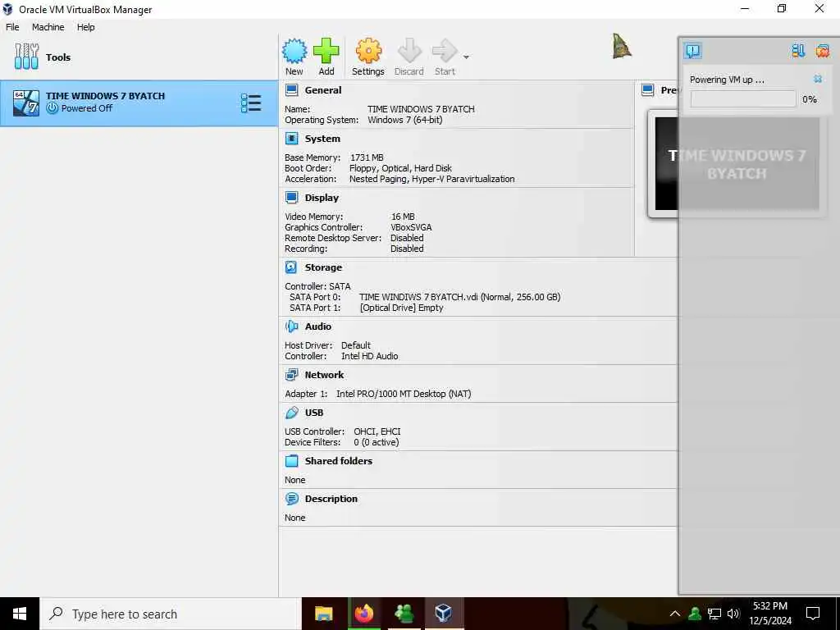Click the Intel HD Audio controller value
This screenshot has height=630, width=840.
(370, 356)
